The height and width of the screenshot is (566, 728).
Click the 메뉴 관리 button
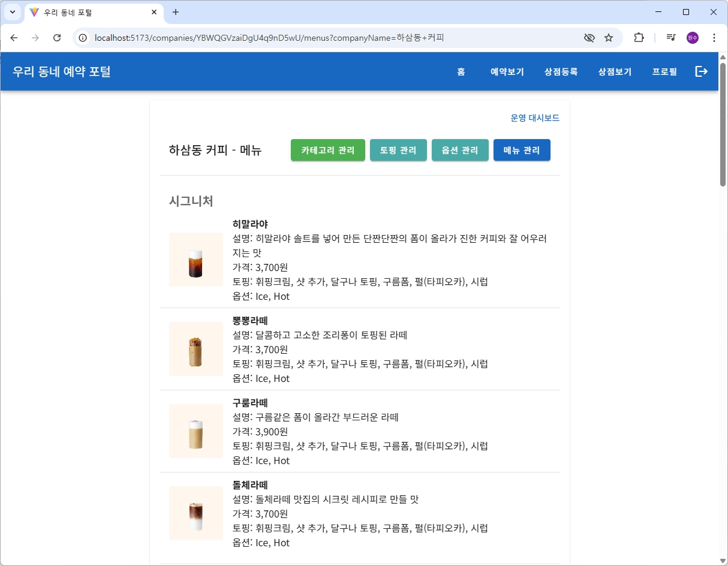click(522, 150)
